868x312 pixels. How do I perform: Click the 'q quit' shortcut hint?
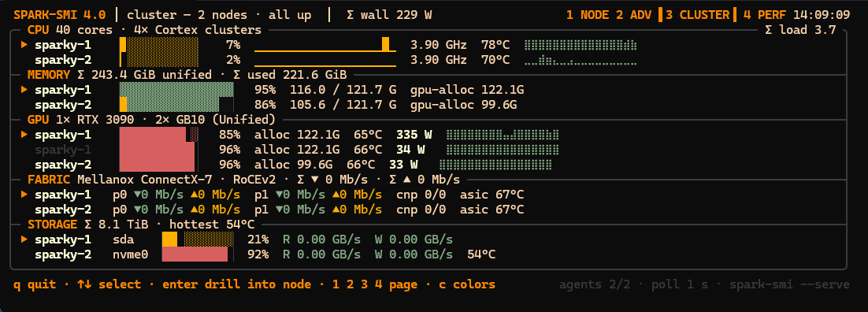pyautogui.click(x=35, y=285)
